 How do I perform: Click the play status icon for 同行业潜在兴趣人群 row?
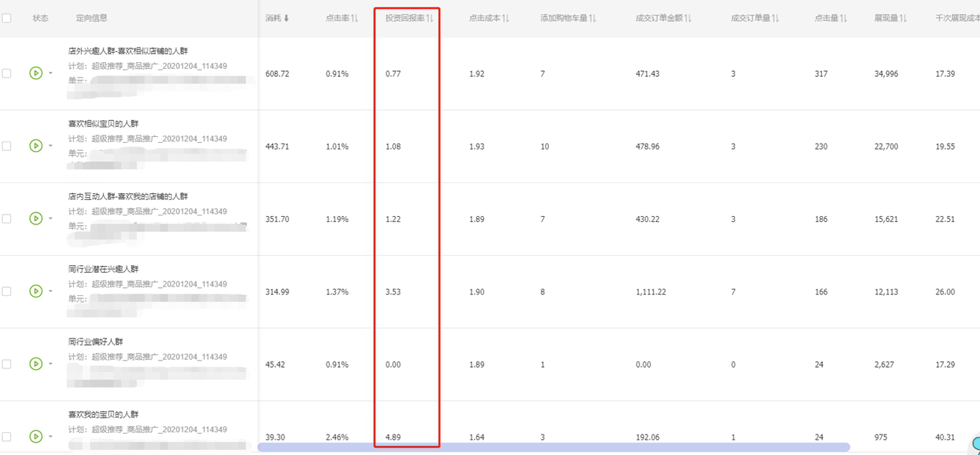pos(35,291)
